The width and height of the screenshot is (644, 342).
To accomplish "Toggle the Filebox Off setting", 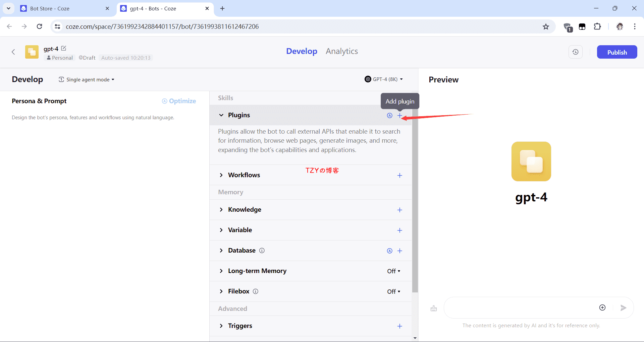I will tap(393, 291).
